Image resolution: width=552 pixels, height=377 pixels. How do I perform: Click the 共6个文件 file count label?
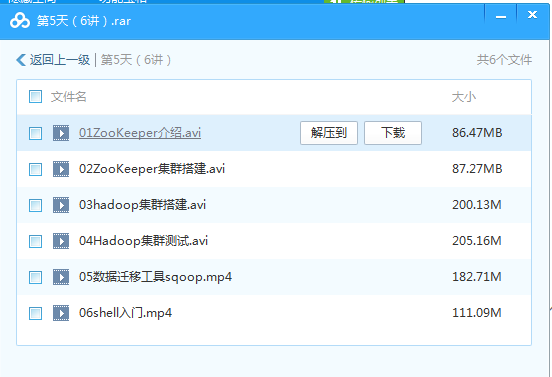[504, 60]
